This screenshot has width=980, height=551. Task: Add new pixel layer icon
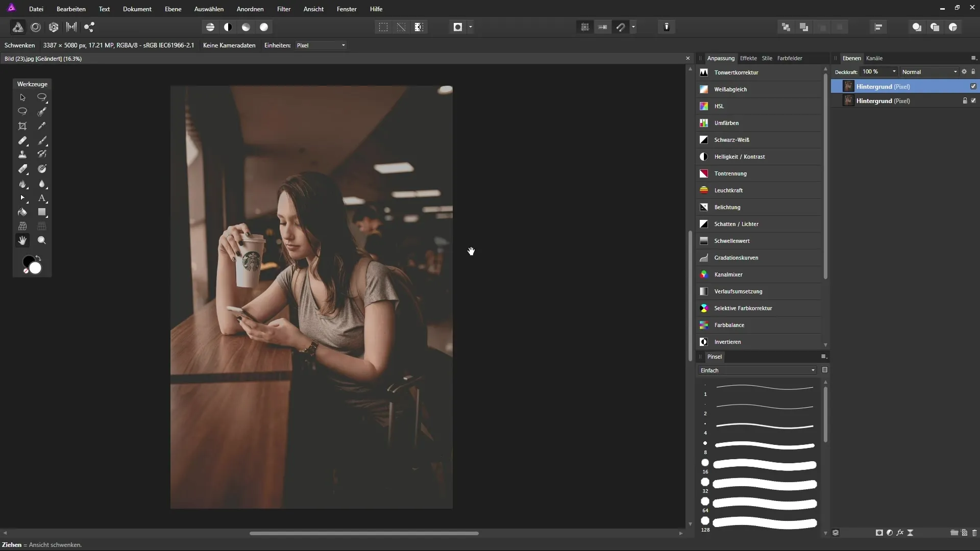pyautogui.click(x=964, y=533)
